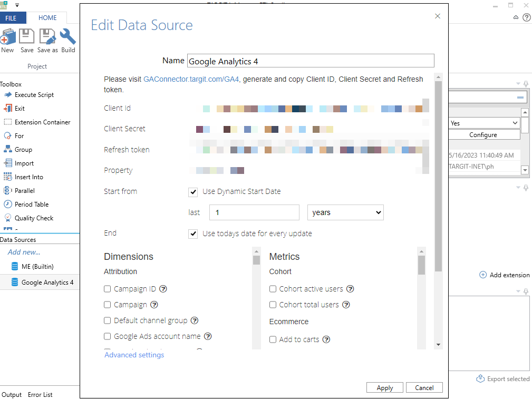Select ME (Builtin) data source
This screenshot has width=532, height=399.
33,266
